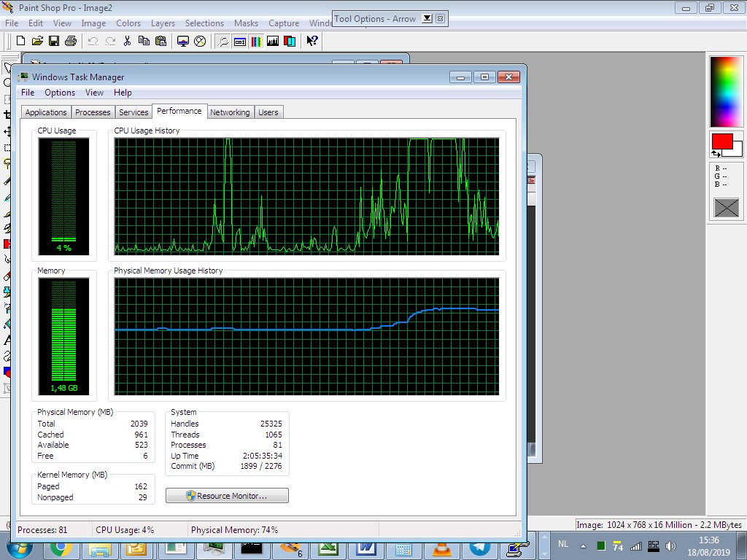This screenshot has width=747, height=560.
Task: Switch to the Applications tab
Action: (46, 112)
